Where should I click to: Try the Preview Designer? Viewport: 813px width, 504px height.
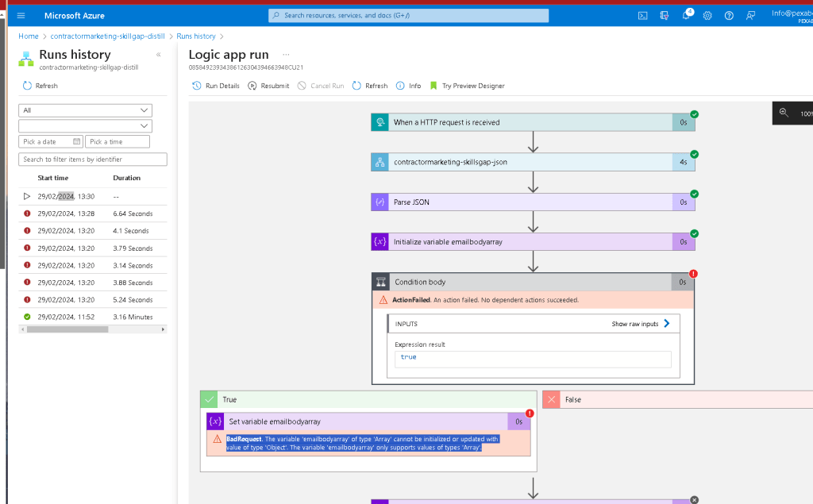click(467, 86)
